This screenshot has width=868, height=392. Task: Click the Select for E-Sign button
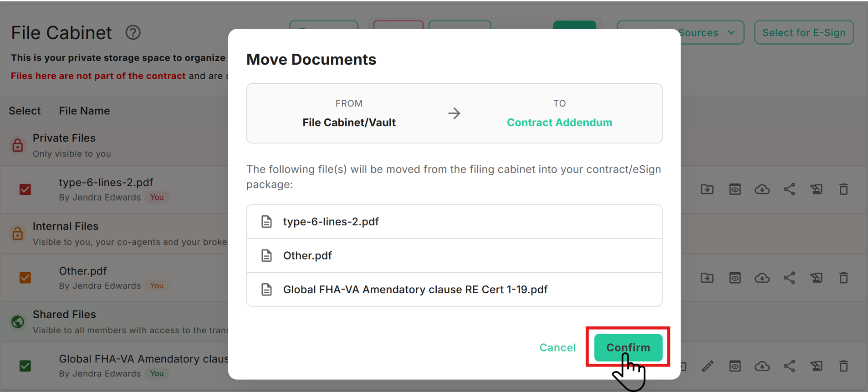click(x=804, y=33)
